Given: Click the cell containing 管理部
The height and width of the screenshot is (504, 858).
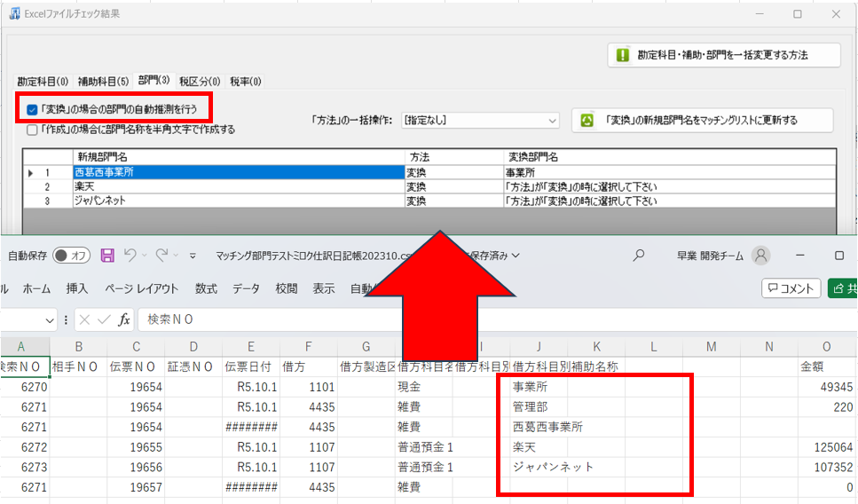Looking at the screenshot, I should 539,407.
